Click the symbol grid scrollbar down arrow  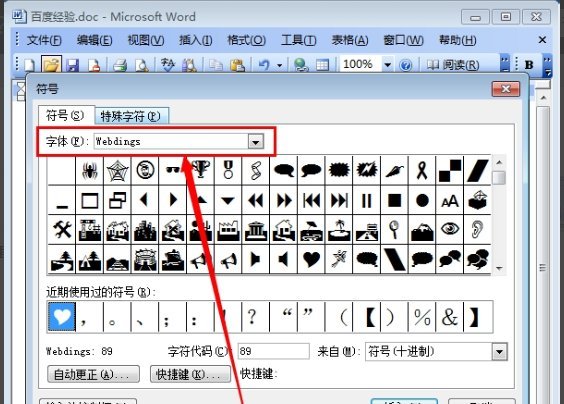499,268
